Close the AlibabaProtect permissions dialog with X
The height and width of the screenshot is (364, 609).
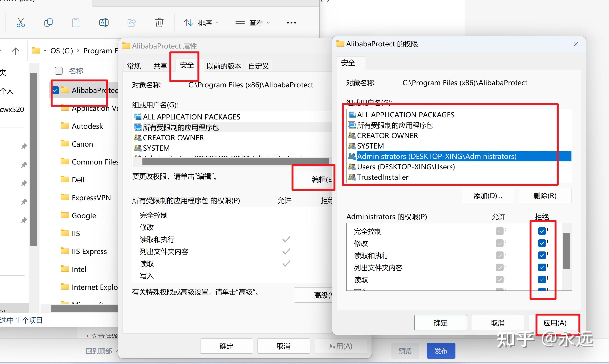576,44
